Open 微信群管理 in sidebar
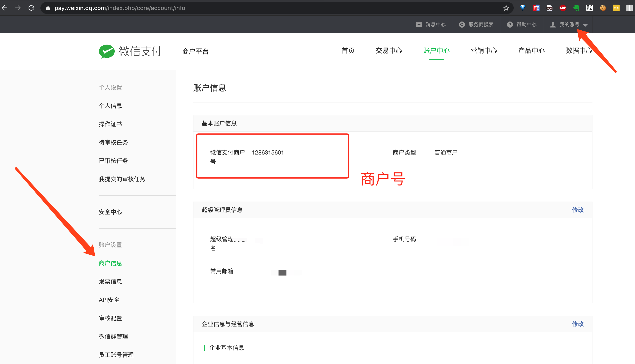635x364 pixels. [x=113, y=337]
